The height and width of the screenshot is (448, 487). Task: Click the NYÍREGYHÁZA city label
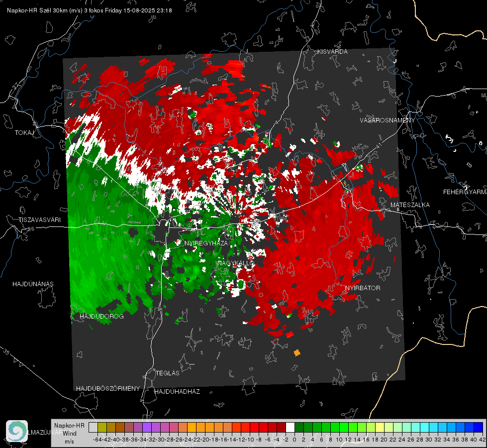point(206,243)
